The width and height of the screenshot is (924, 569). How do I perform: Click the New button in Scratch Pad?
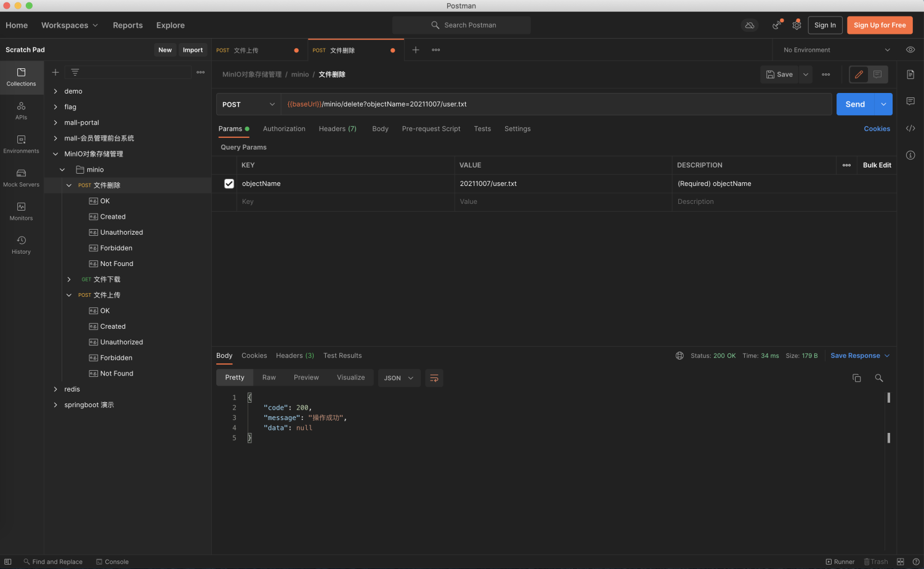click(165, 50)
